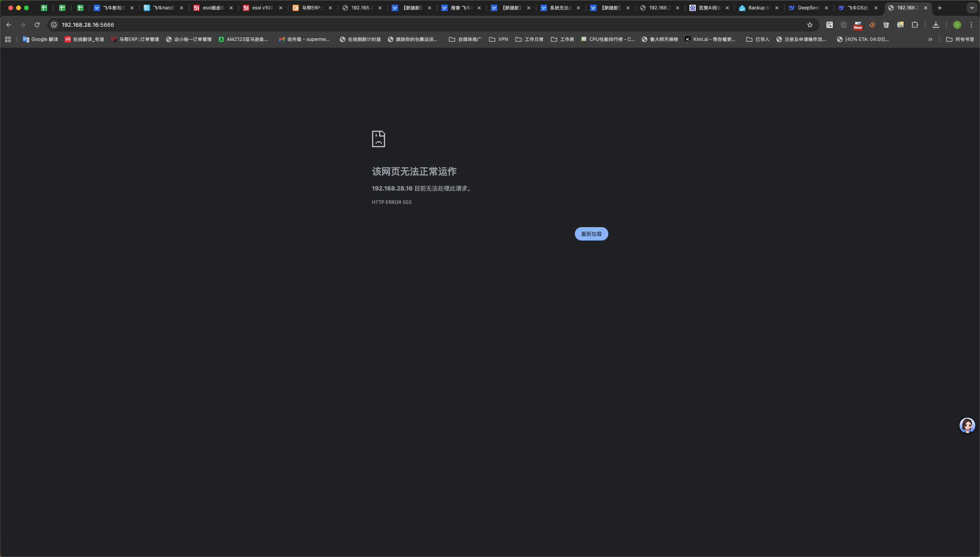Open the cookie editor extension
The width and height of the screenshot is (980, 557).
point(872,25)
